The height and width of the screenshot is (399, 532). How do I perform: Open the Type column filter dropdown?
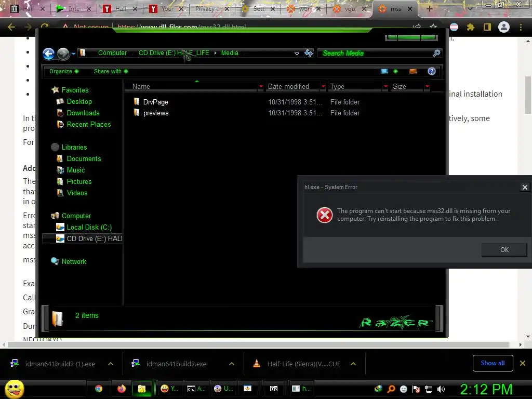[x=385, y=87]
